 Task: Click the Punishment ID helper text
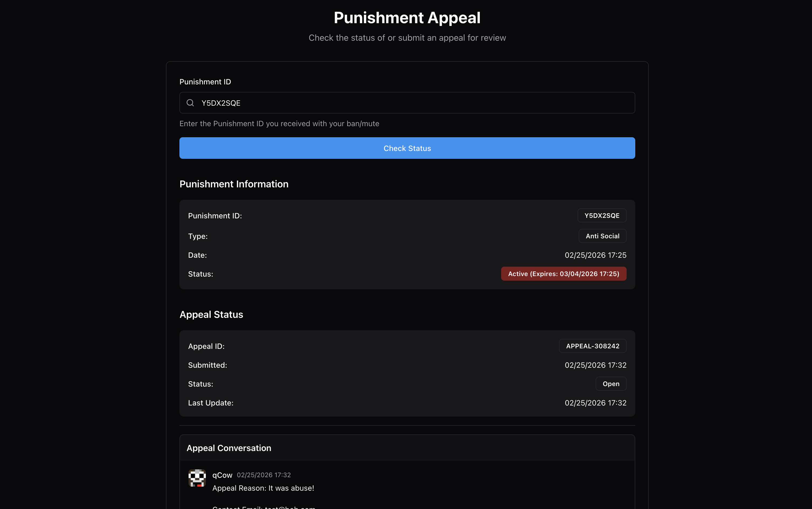point(279,123)
